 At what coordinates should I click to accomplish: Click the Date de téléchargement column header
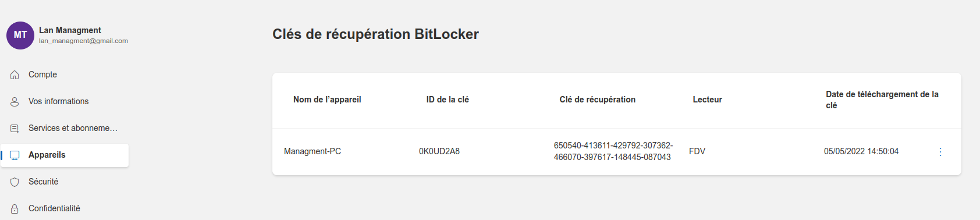pos(882,100)
